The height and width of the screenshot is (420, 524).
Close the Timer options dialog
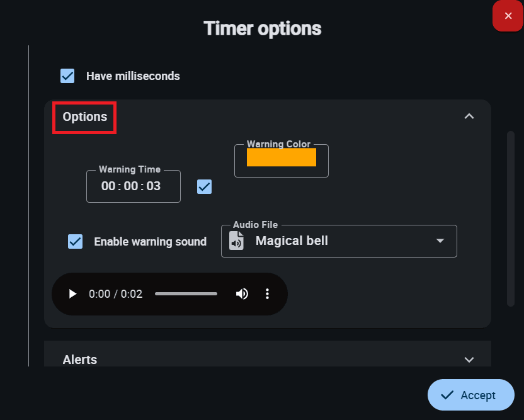[508, 16]
